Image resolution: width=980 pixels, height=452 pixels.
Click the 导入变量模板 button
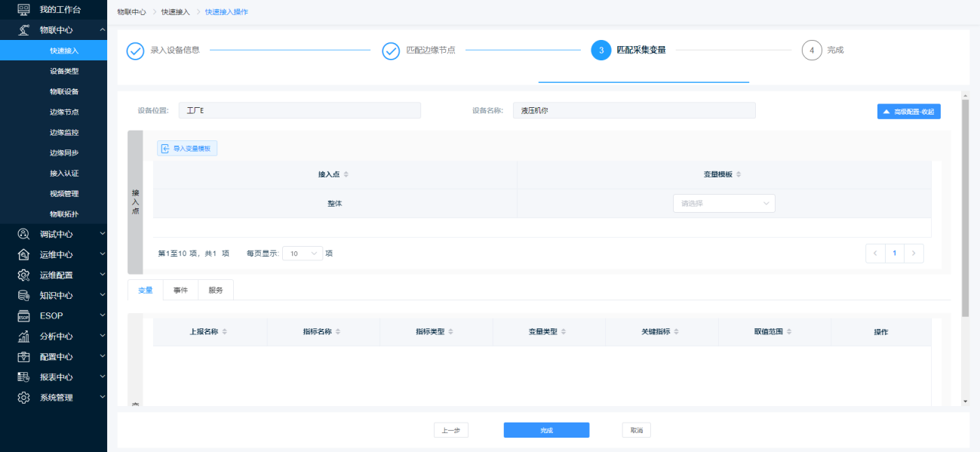point(187,149)
